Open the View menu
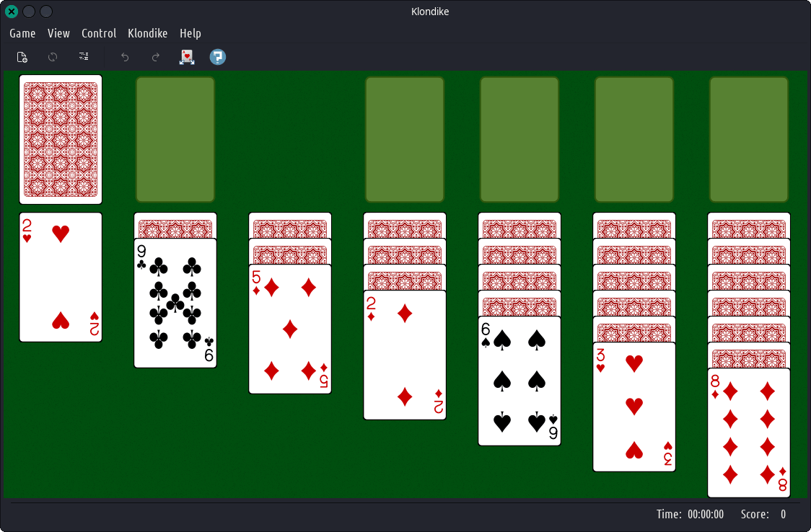The height and width of the screenshot is (532, 811). click(58, 33)
